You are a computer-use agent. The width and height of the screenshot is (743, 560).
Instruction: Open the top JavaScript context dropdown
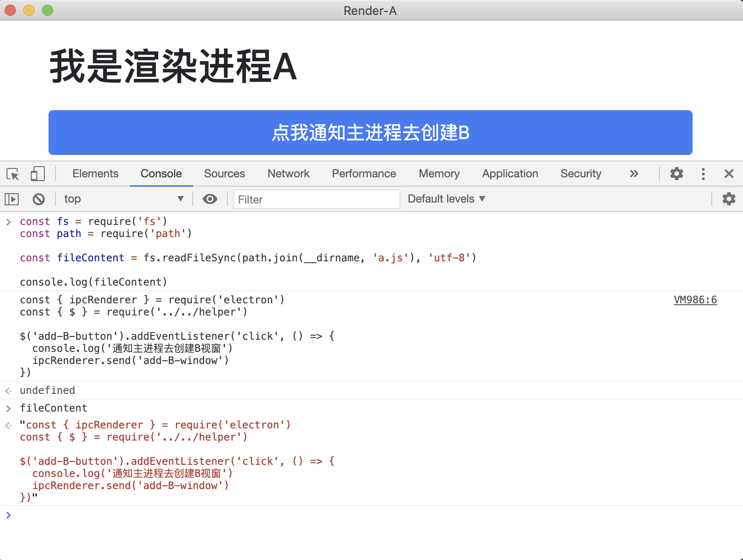tap(124, 199)
